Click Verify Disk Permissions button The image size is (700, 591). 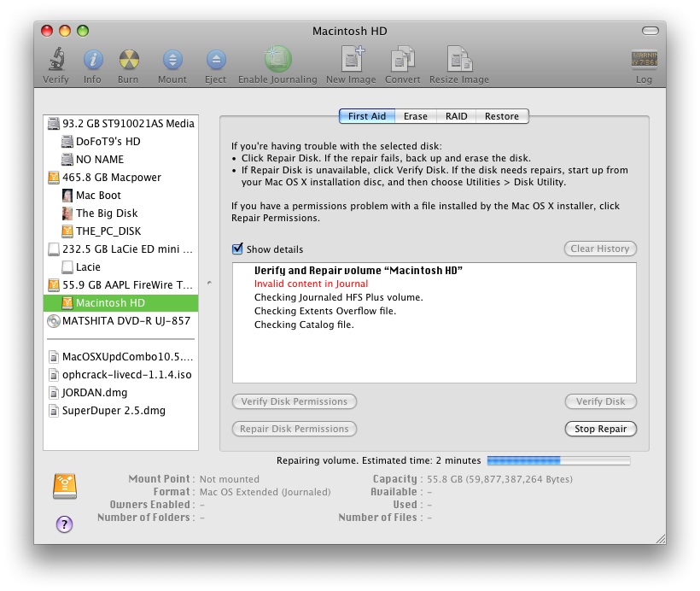tap(295, 401)
